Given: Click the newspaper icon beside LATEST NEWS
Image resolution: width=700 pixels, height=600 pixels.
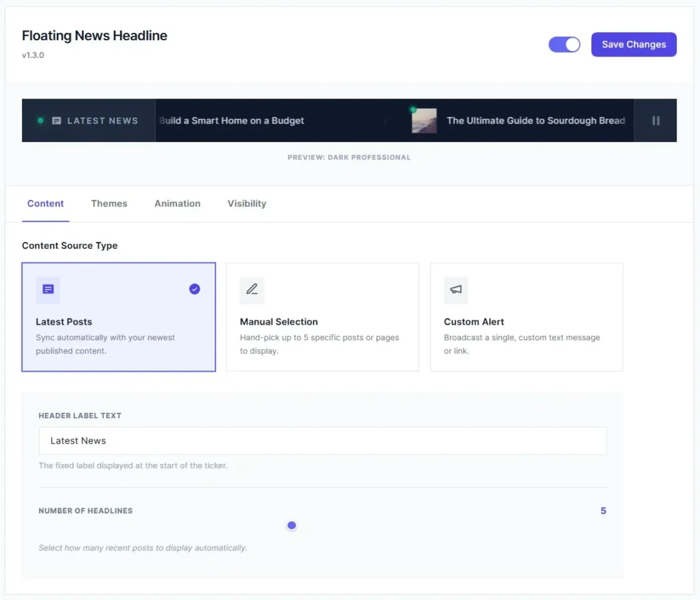Looking at the screenshot, I should coord(57,121).
